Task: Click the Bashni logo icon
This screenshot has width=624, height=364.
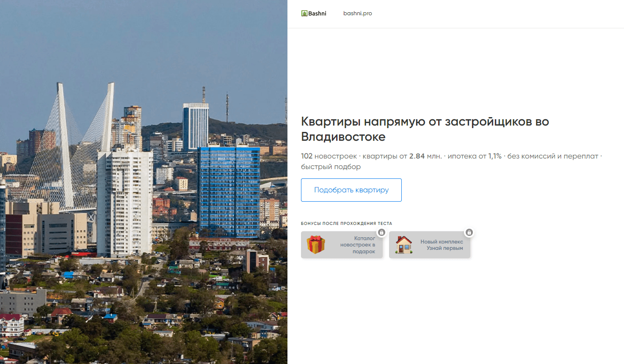Action: [x=304, y=14]
